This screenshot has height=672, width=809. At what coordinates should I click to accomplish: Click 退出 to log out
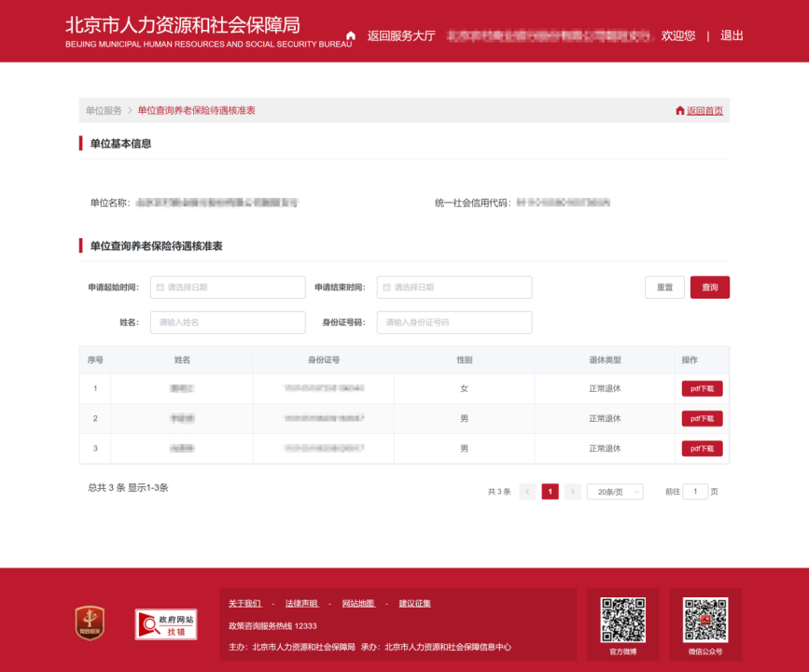point(732,36)
